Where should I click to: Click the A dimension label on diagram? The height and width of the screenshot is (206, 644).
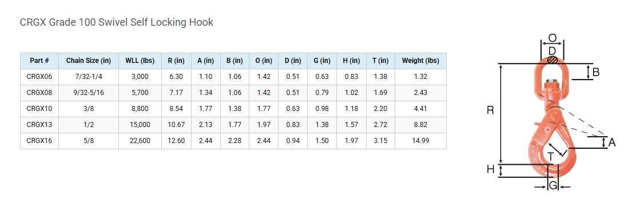click(x=611, y=142)
